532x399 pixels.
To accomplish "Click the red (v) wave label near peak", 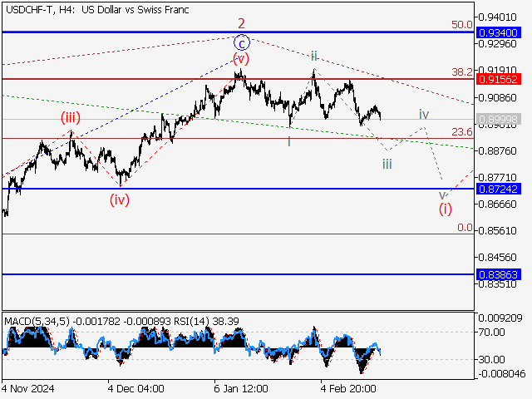I will point(241,58).
